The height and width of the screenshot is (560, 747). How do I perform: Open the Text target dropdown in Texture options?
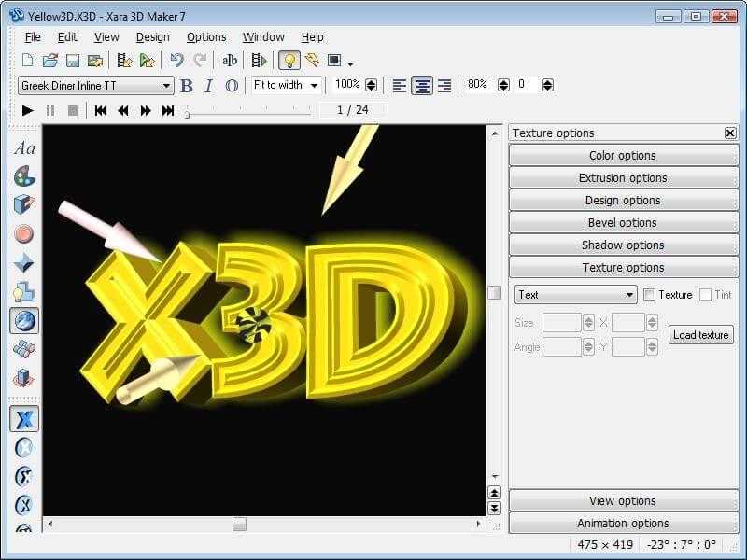click(575, 295)
